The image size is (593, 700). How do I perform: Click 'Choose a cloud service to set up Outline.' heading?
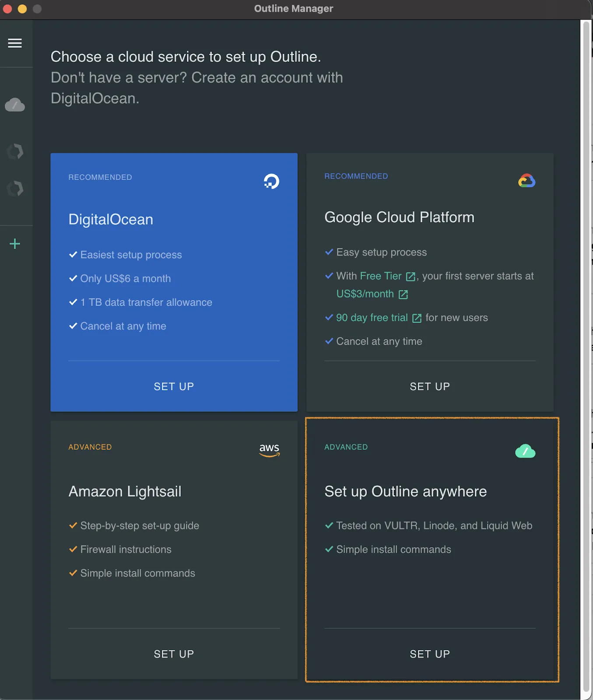186,56
